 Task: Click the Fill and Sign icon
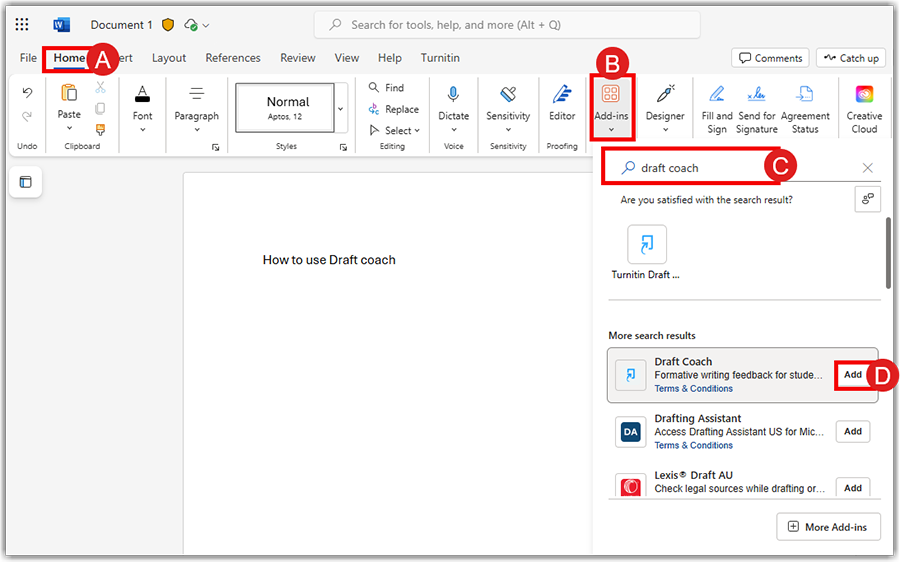[717, 95]
